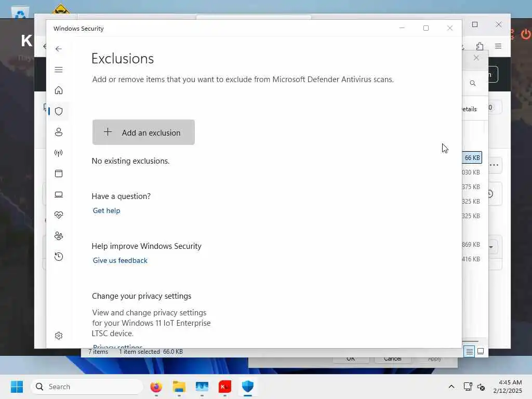Select the 375 KB file size entry
Image resolution: width=532 pixels, height=399 pixels.
[471, 187]
